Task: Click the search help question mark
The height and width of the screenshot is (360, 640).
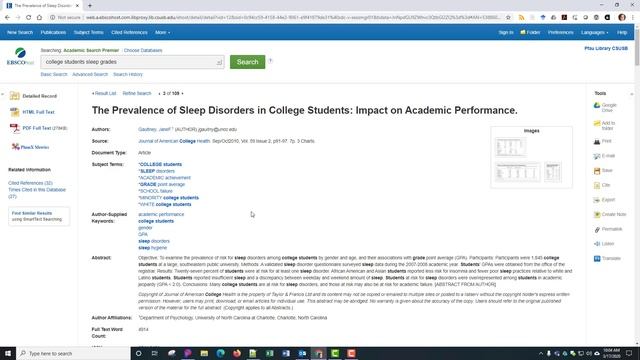Action: click(x=270, y=61)
